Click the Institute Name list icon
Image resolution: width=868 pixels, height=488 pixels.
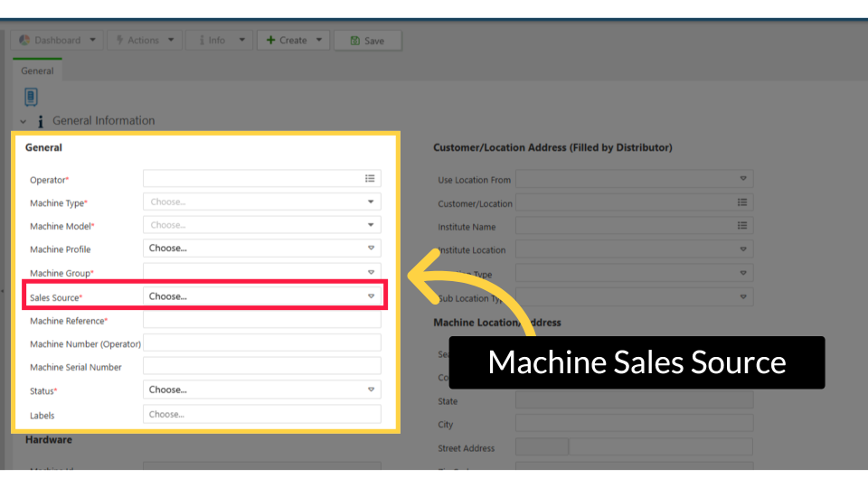742,226
